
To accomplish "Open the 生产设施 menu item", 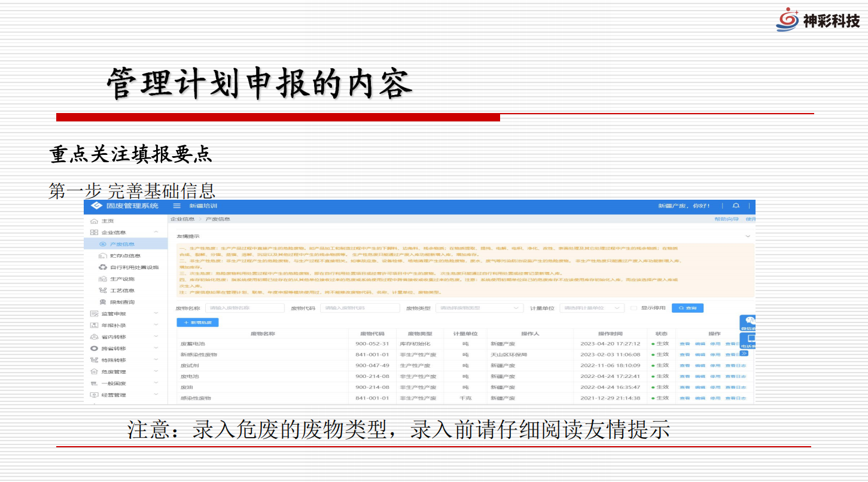I will point(122,279).
